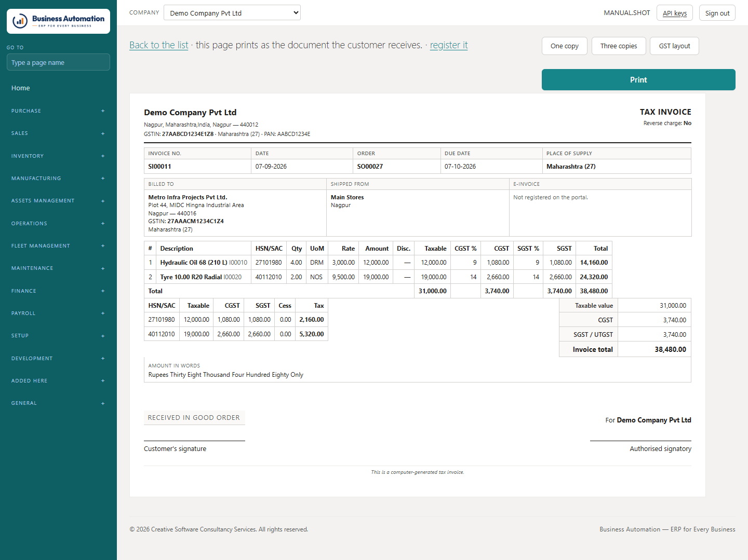748x560 pixels.
Task: Open the Setup sidebar section
Action: tap(58, 336)
